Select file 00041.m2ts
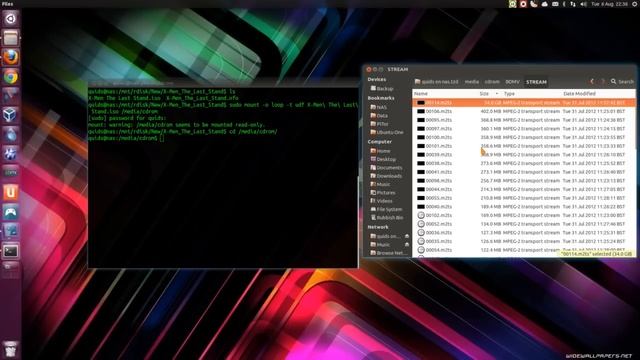Screen dimensions: 640x360 (x=524, y=172)
